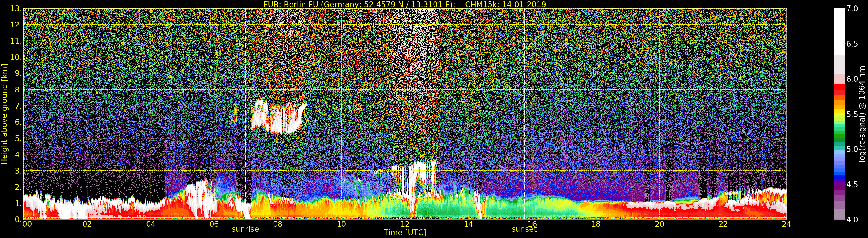Click the '3.' height axis tick label

click(18, 171)
